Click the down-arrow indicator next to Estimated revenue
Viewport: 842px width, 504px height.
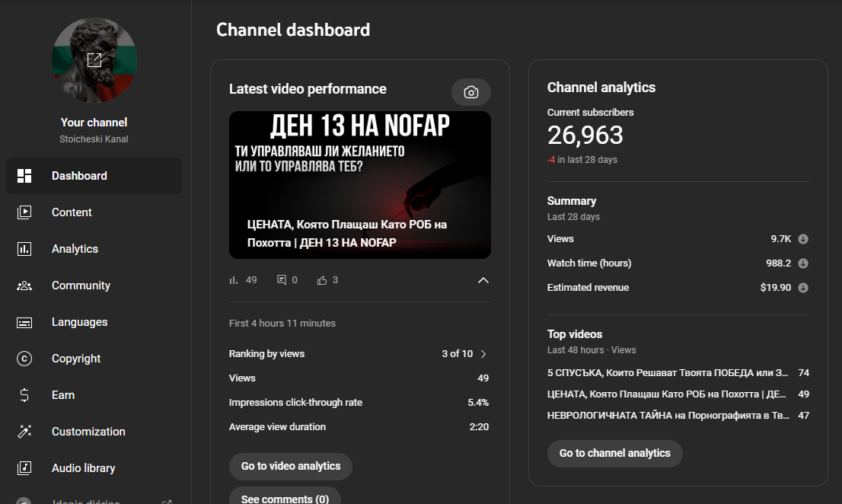(x=803, y=287)
